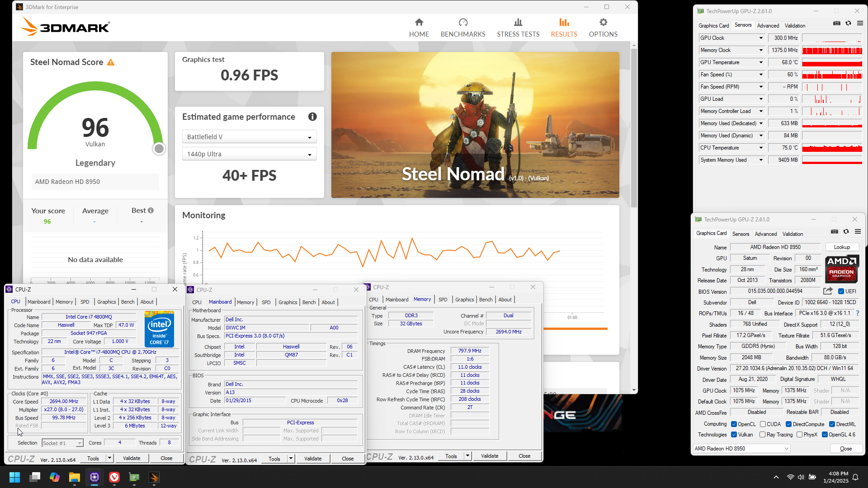
Task: Click the Steel Nomad Score warning triangle
Action: tap(111, 62)
